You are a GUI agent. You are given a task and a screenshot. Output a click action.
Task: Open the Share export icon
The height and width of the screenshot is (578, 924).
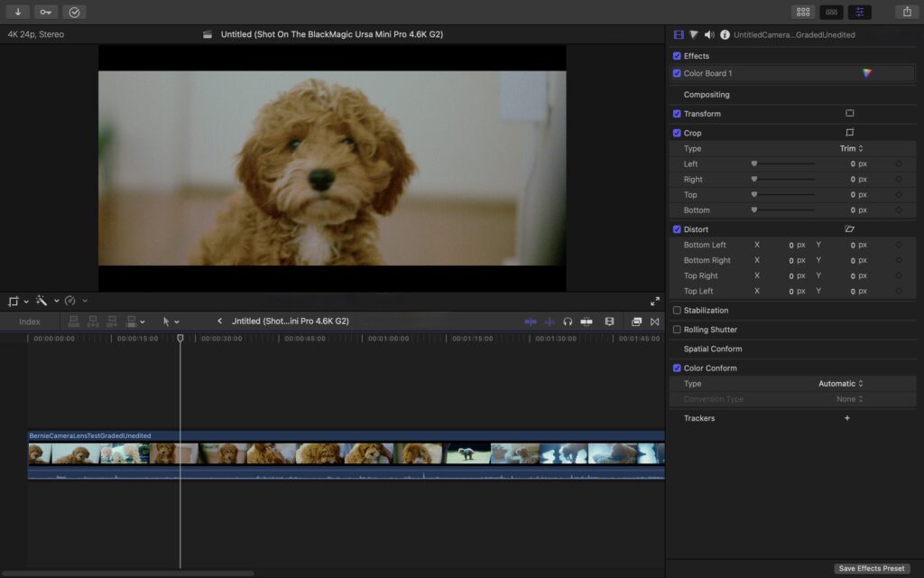[906, 12]
